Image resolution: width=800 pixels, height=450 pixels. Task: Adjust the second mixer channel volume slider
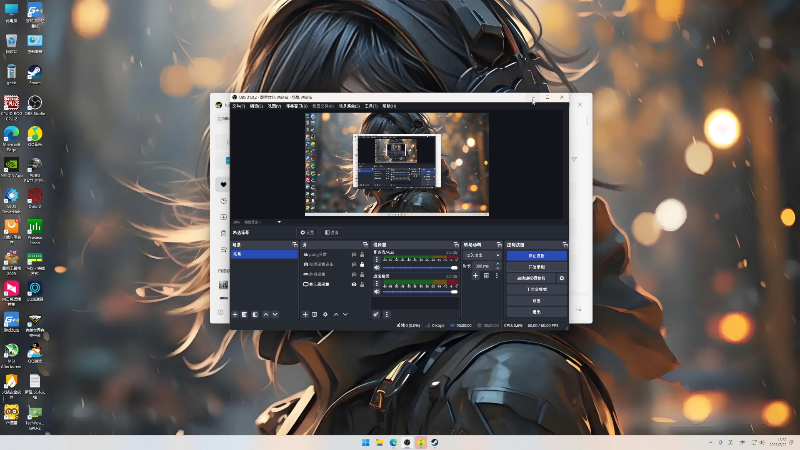420,292
